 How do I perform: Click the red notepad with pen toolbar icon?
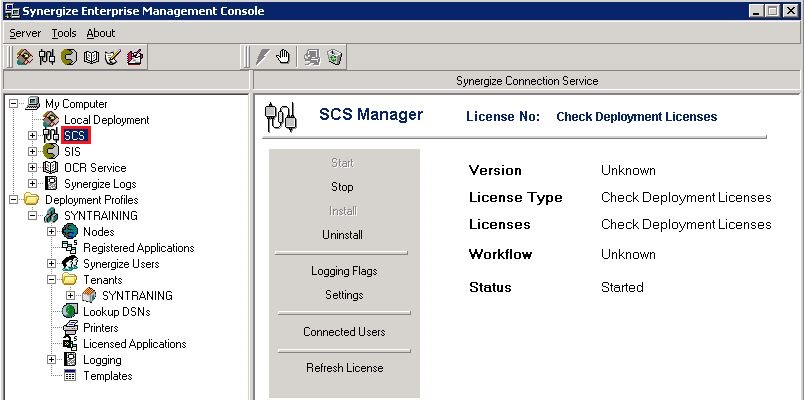(x=135, y=57)
